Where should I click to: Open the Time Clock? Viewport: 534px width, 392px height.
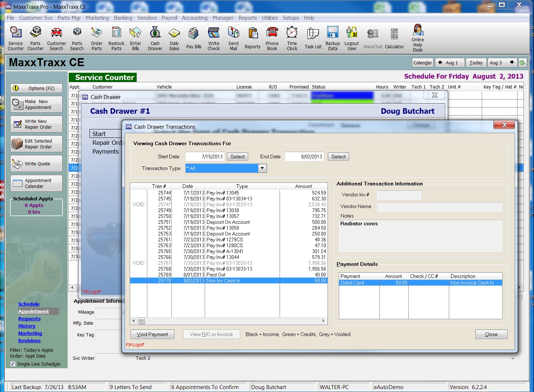pos(292,38)
